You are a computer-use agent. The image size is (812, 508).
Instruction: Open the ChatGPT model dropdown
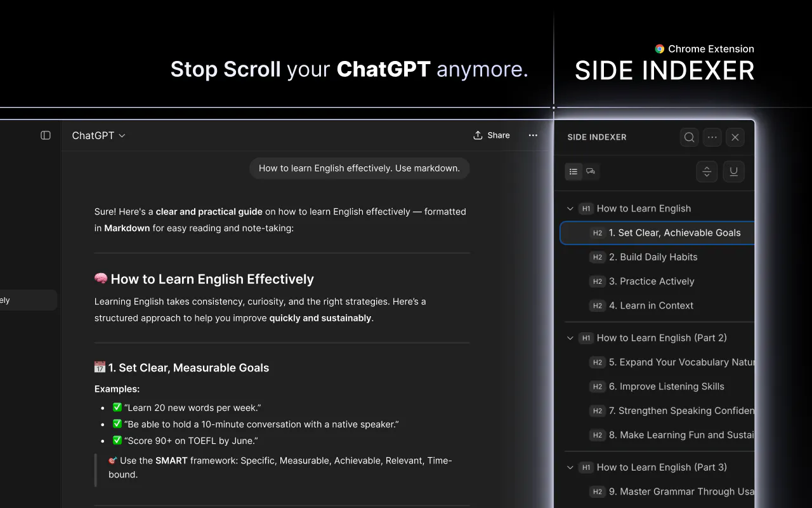coord(98,135)
